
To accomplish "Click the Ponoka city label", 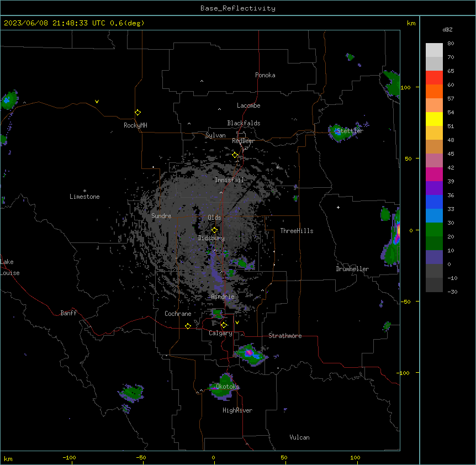I will coord(265,75).
